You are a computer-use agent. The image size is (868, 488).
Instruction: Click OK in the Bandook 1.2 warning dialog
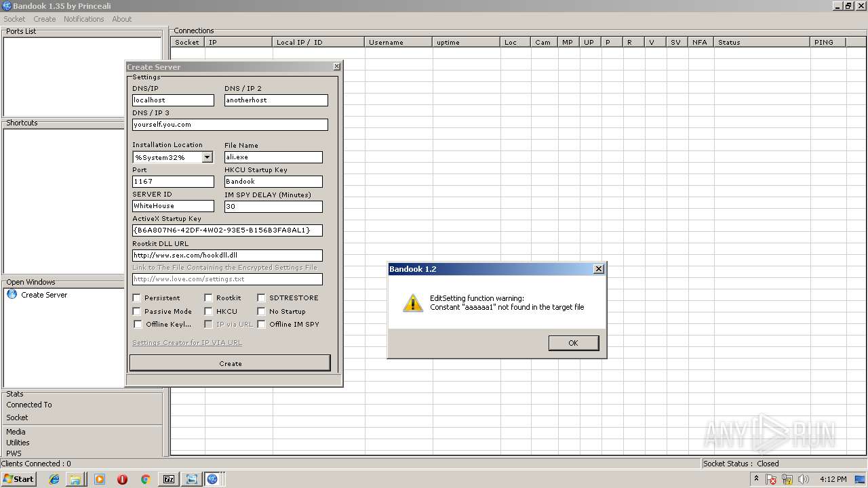click(x=573, y=343)
